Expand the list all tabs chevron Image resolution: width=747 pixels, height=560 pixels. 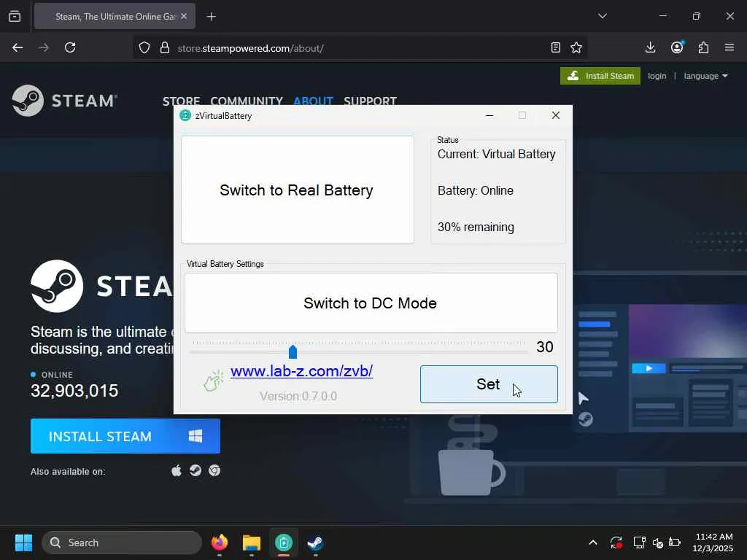(603, 16)
